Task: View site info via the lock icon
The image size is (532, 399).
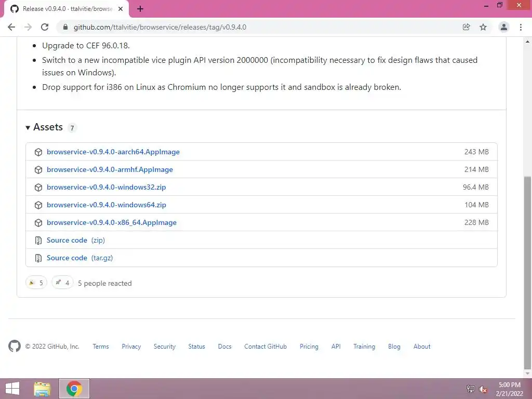Action: [65, 27]
